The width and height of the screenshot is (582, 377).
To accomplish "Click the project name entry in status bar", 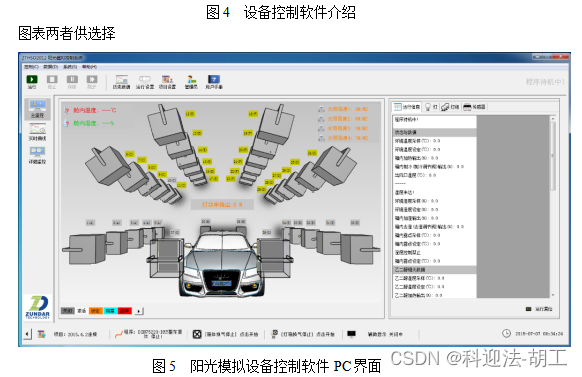I will click(x=75, y=334).
